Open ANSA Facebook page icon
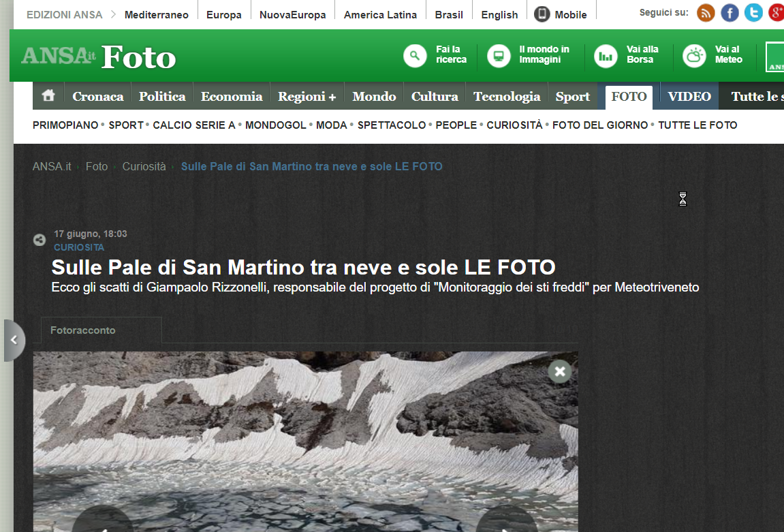Screen dimensions: 784x532 point(730,13)
